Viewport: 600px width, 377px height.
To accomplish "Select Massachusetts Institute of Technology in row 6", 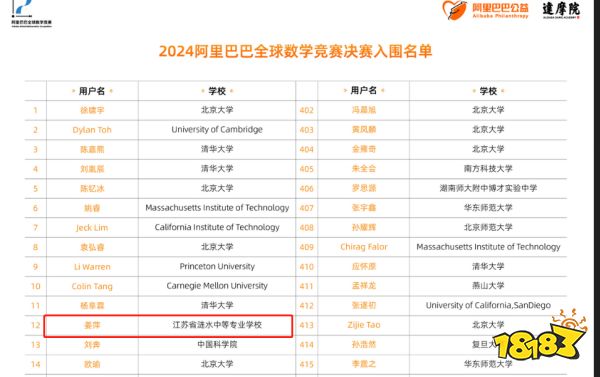I will (217, 207).
